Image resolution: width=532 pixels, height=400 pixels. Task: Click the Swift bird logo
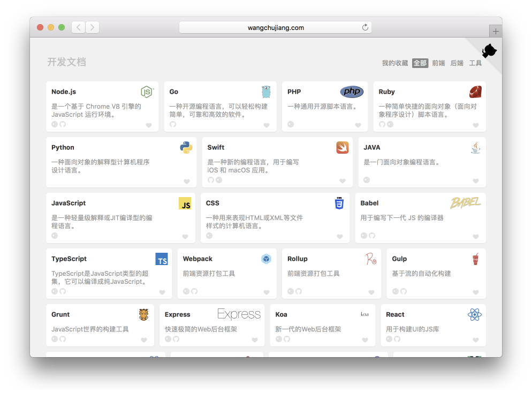click(x=343, y=147)
